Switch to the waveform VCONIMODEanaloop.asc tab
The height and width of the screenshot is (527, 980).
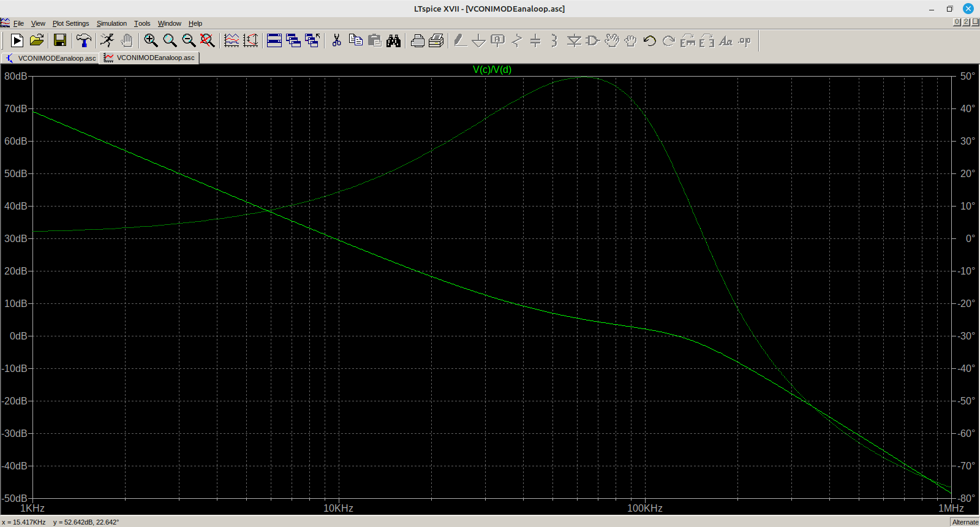[149, 58]
